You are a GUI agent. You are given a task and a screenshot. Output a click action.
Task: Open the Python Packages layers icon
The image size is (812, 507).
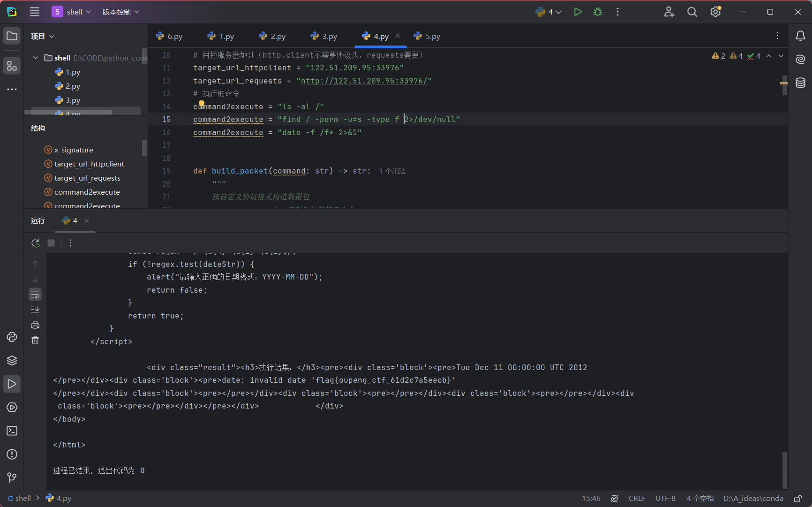(x=12, y=360)
